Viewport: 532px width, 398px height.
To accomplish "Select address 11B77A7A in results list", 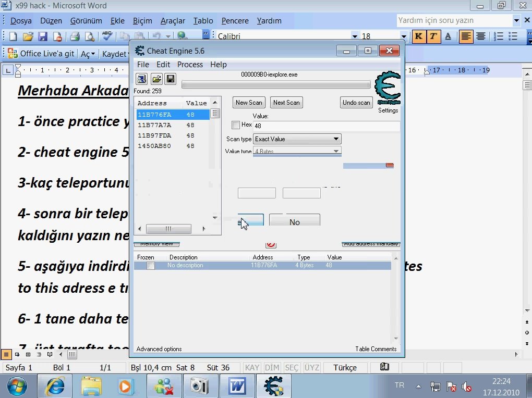I will 173,125.
